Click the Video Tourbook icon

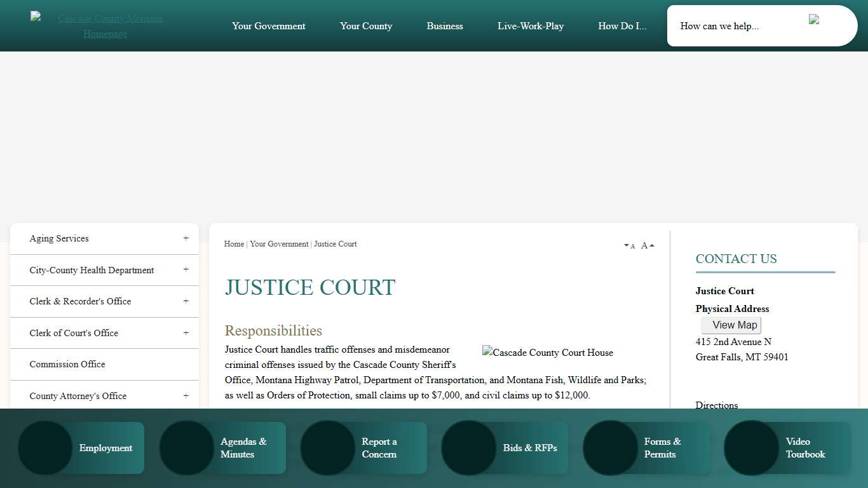(750, 447)
